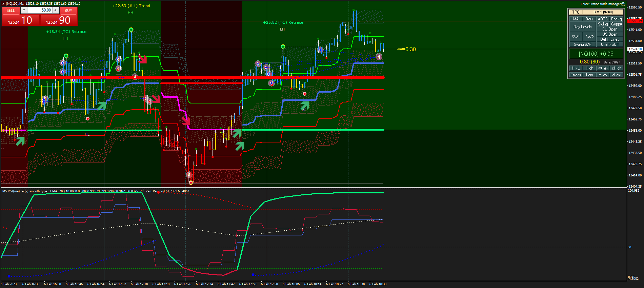Viewport: 644px width, 288px height.
Task: Toggle the Day Levels button
Action: 583,27
